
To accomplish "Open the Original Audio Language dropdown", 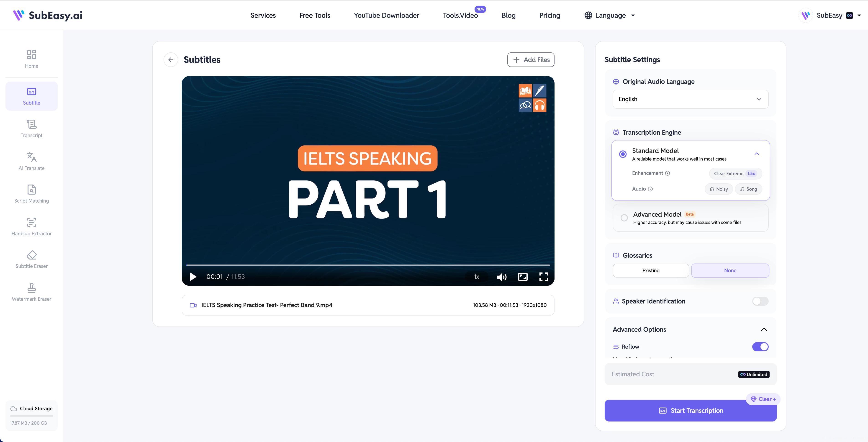I will click(x=691, y=99).
